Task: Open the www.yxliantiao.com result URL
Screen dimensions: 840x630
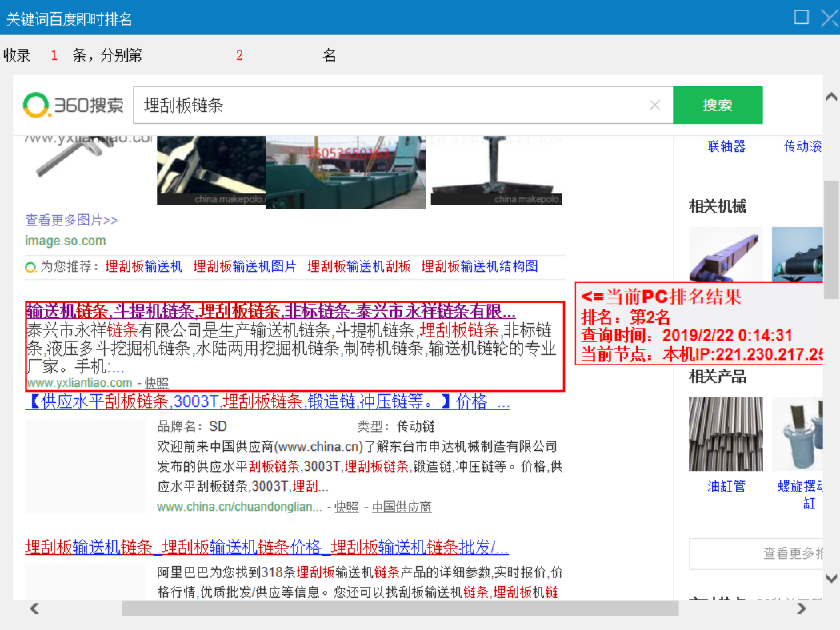Action: 80,383
